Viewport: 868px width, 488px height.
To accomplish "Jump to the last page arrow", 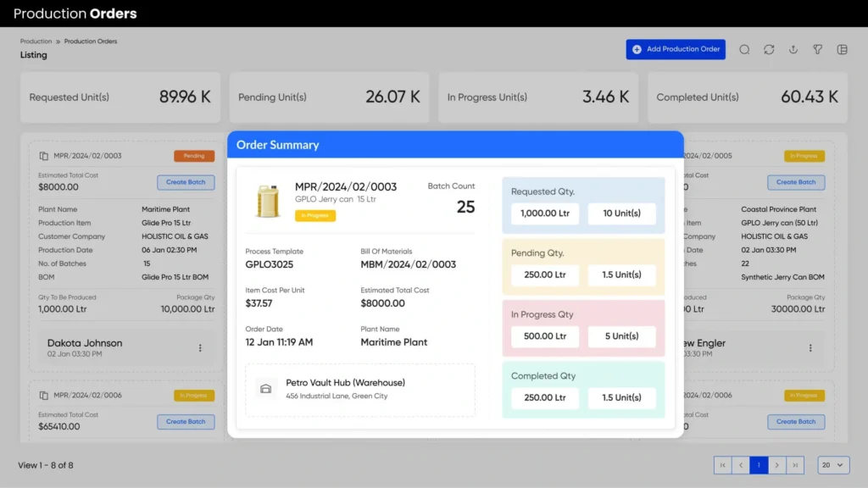I will pyautogui.click(x=795, y=464).
